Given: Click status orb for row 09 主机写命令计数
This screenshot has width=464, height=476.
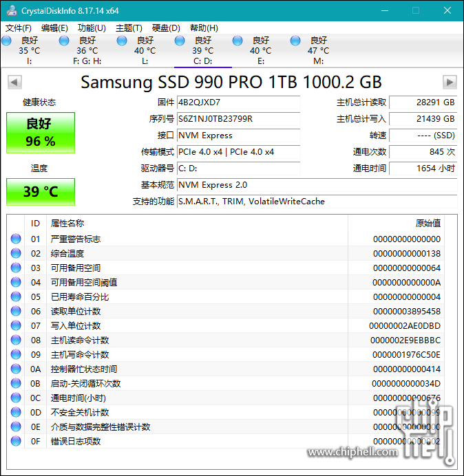Looking at the screenshot, I should [x=16, y=354].
